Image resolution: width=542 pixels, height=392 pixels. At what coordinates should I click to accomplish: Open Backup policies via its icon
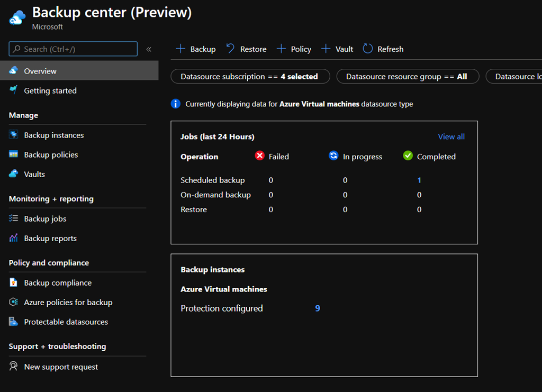click(14, 154)
